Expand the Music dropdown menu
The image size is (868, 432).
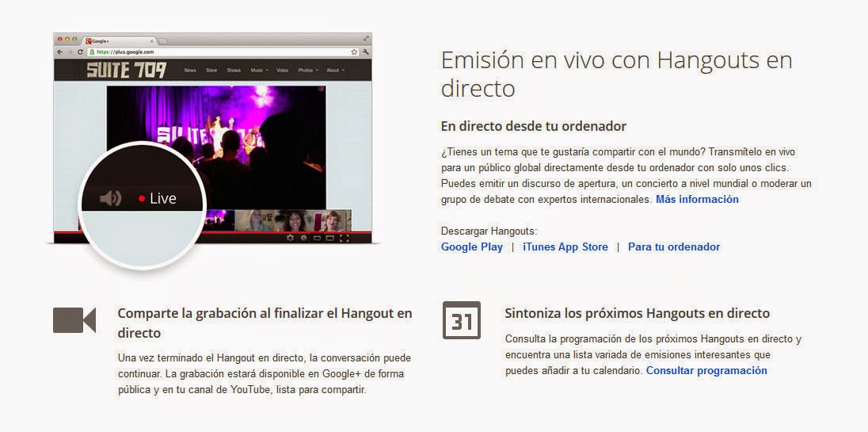click(259, 71)
